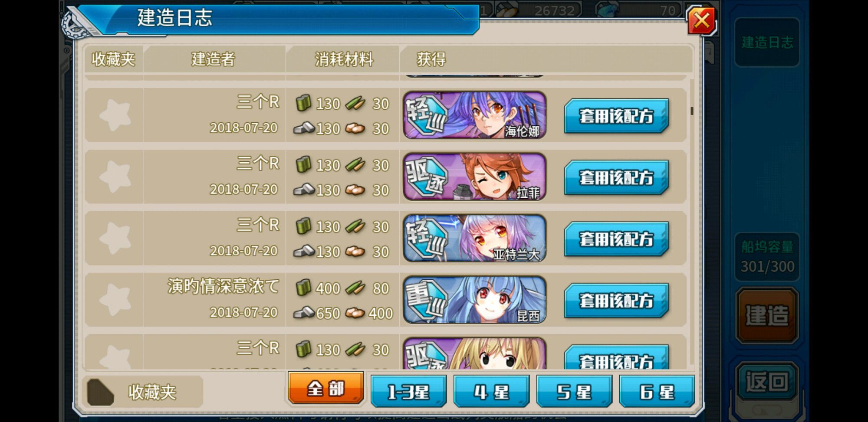The image size is (868, 422).
Task: Toggle favorite star on 拉菲 row
Action: (115, 177)
